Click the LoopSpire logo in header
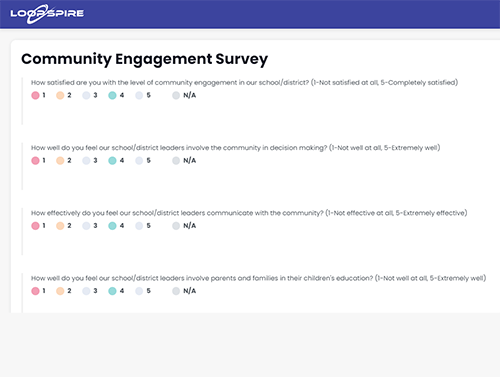The image size is (500, 377). (47, 14)
